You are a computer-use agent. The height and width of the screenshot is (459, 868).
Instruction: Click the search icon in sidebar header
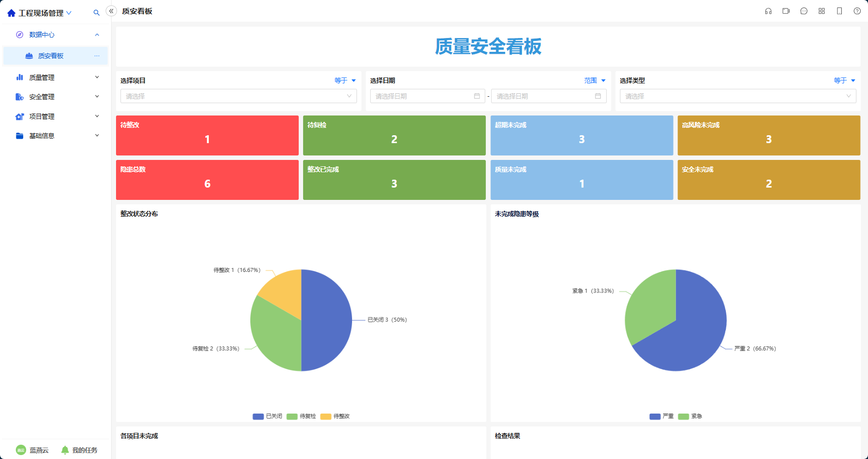coord(96,13)
